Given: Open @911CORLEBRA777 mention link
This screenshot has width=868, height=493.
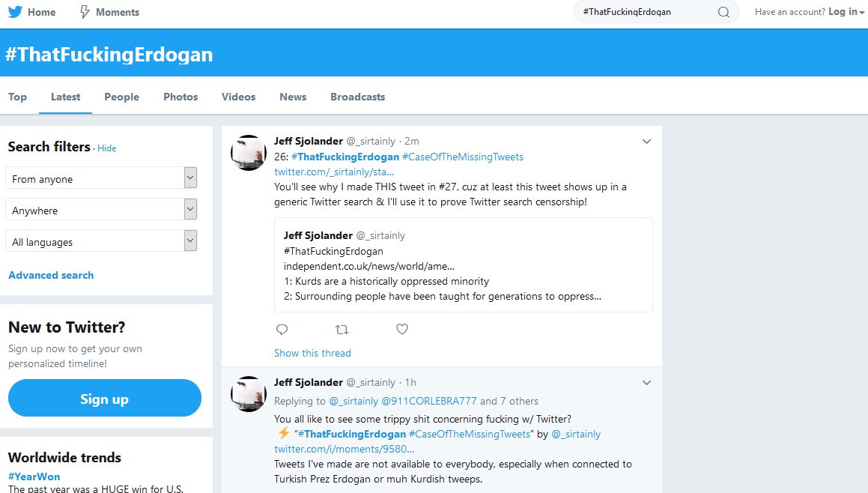Looking at the screenshot, I should pyautogui.click(x=429, y=401).
